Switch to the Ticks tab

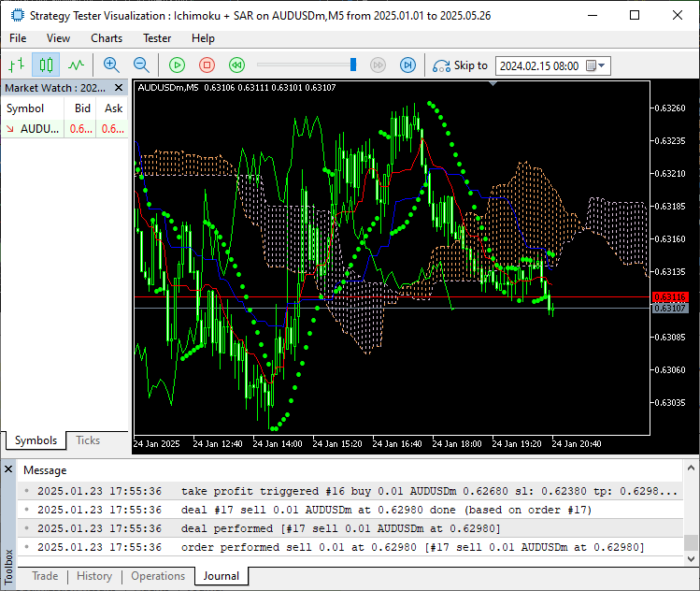pos(88,440)
